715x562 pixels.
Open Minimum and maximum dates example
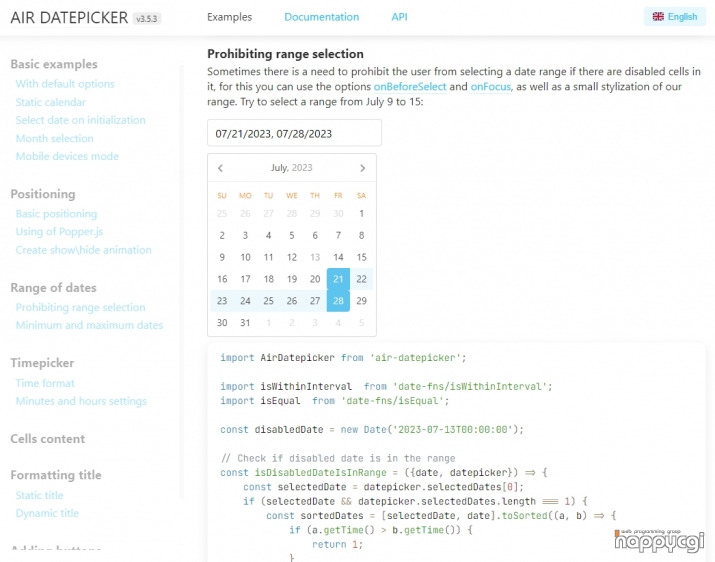89,325
